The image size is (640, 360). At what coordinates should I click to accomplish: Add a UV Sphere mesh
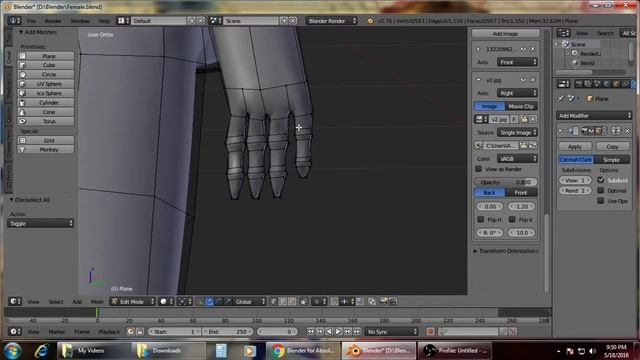click(x=46, y=84)
